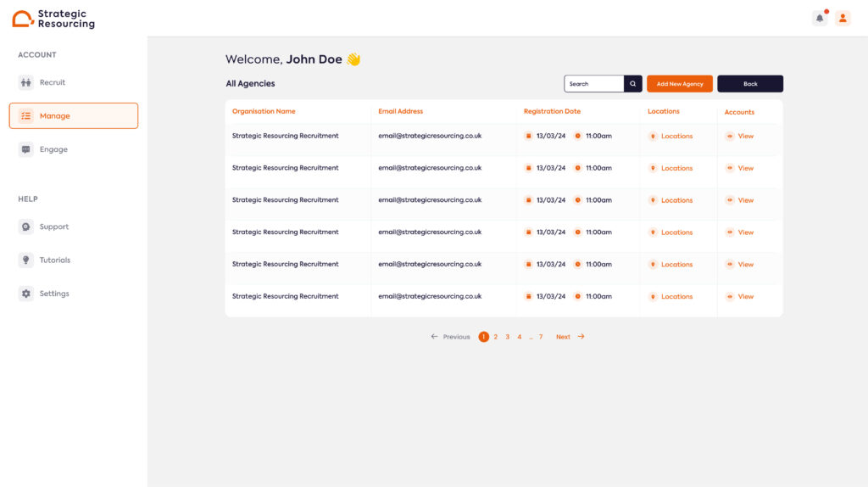Screen dimensions: 868x487
Task: Select page 1 in pagination
Action: click(x=483, y=337)
